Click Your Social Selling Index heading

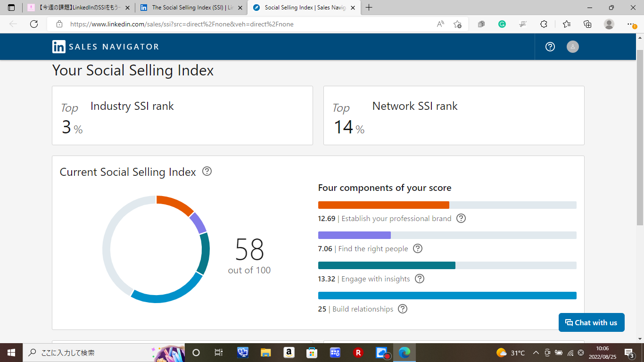[133, 70]
